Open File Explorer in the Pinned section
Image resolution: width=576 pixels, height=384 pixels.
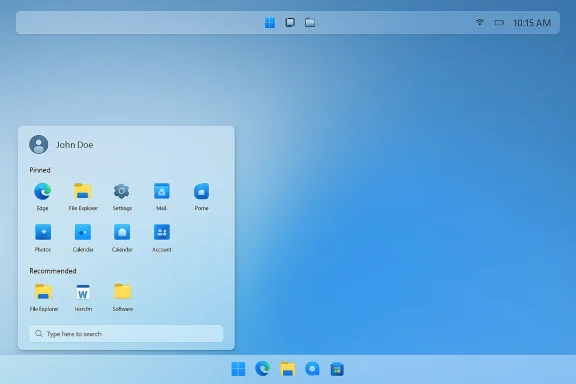[x=83, y=191]
